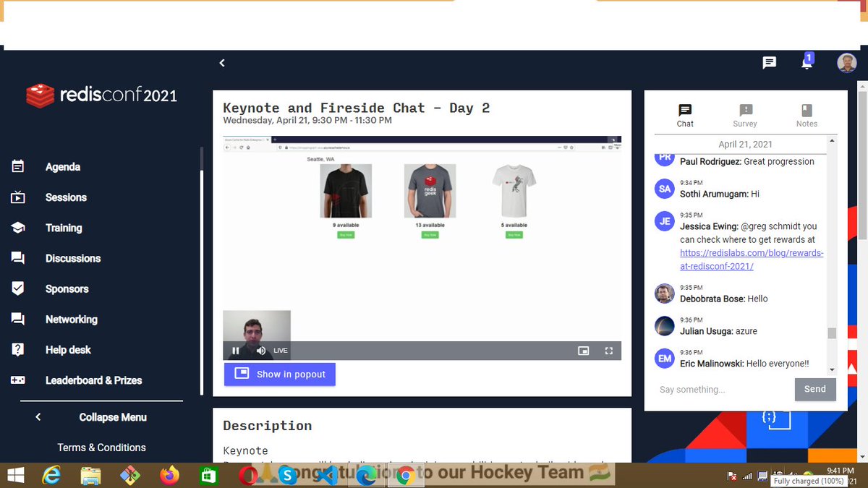Open the Agenda calendar icon
Image resolution: width=868 pixels, height=488 pixels.
tap(18, 166)
